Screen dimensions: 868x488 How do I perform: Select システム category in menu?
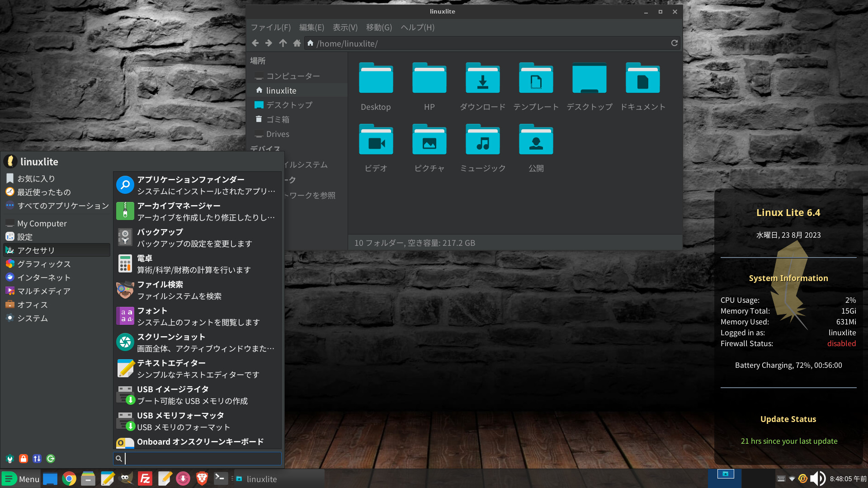pos(57,318)
